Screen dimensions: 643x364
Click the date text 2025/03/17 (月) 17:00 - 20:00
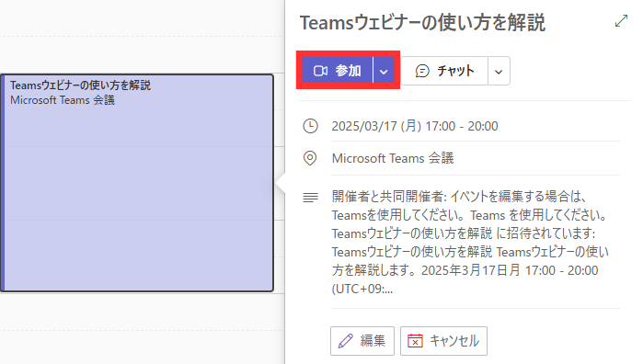pyautogui.click(x=415, y=126)
